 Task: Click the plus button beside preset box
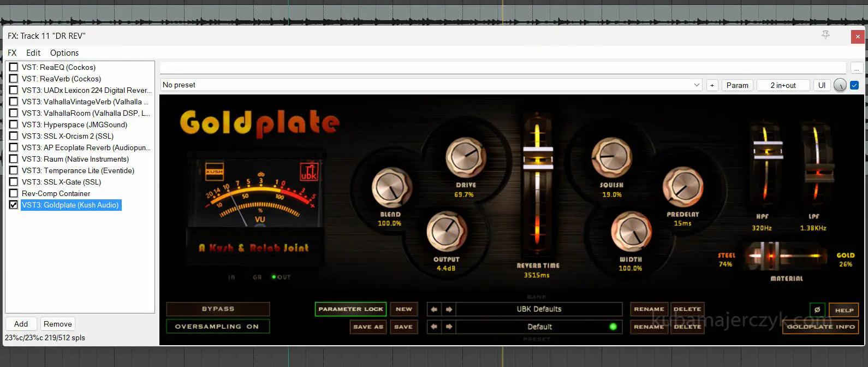pyautogui.click(x=712, y=85)
